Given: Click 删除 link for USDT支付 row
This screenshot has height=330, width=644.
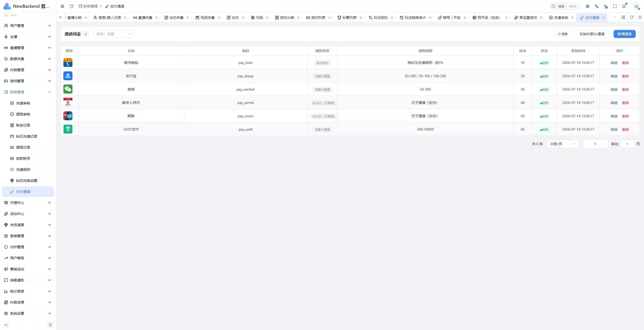Looking at the screenshot, I should tap(625, 130).
